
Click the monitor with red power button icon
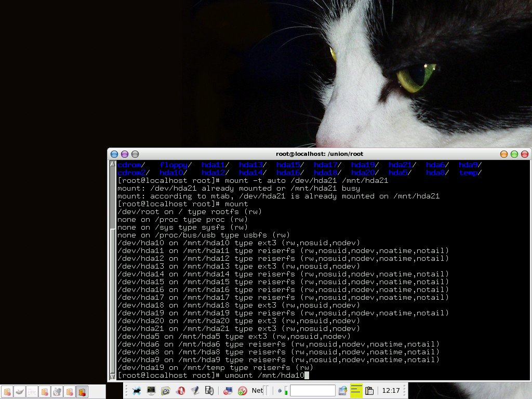(228, 391)
